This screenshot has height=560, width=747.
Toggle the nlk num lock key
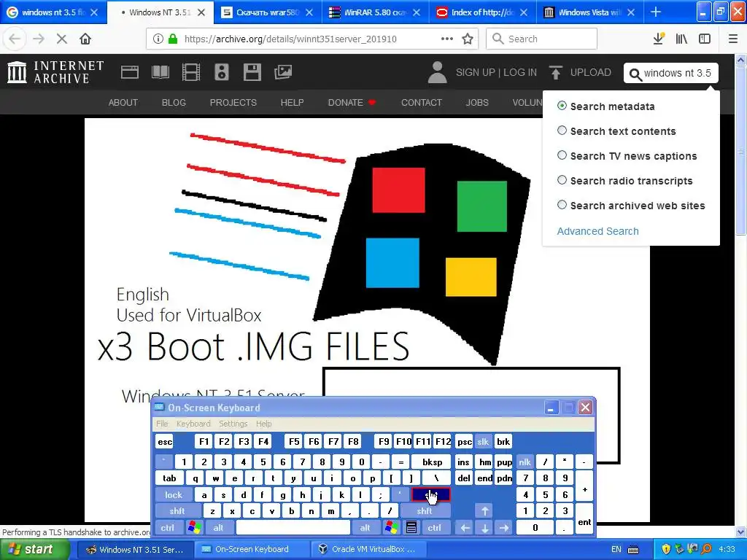525,462
